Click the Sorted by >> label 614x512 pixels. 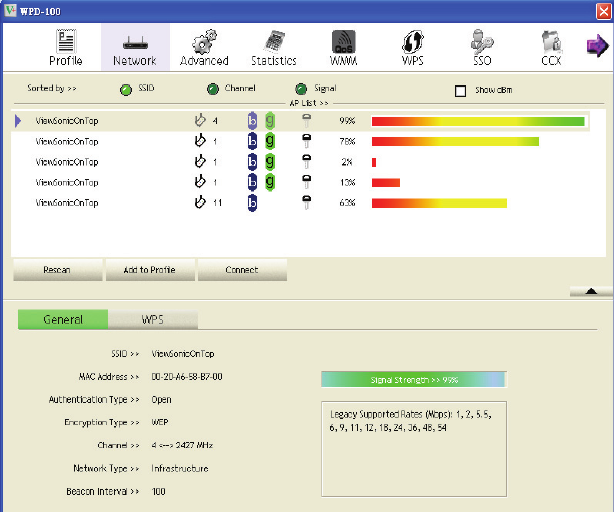point(52,88)
